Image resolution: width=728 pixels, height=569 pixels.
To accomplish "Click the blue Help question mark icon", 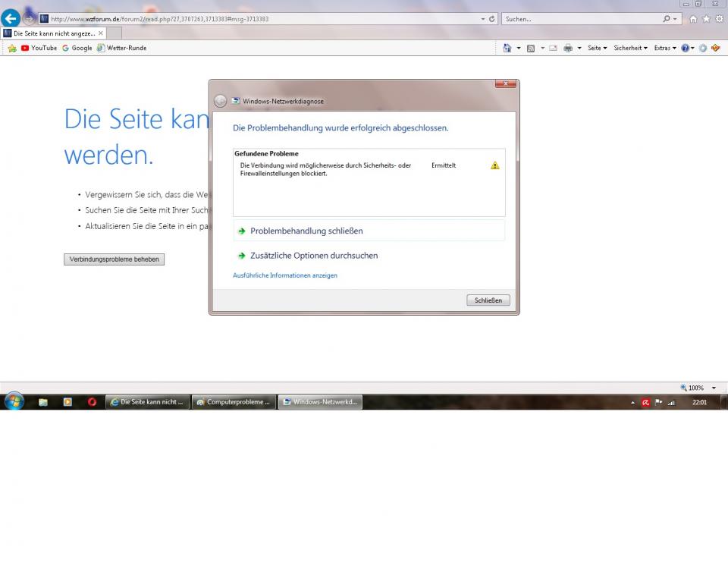I will tap(685, 48).
